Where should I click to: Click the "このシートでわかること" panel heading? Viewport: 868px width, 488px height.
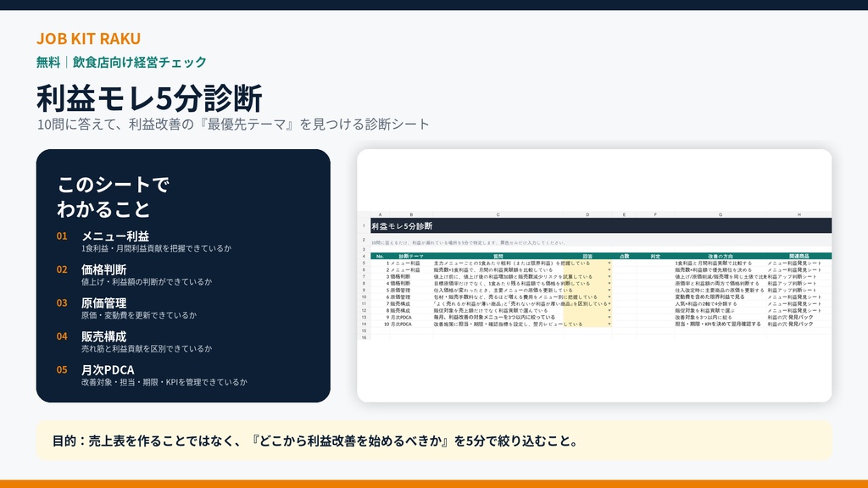(x=113, y=197)
